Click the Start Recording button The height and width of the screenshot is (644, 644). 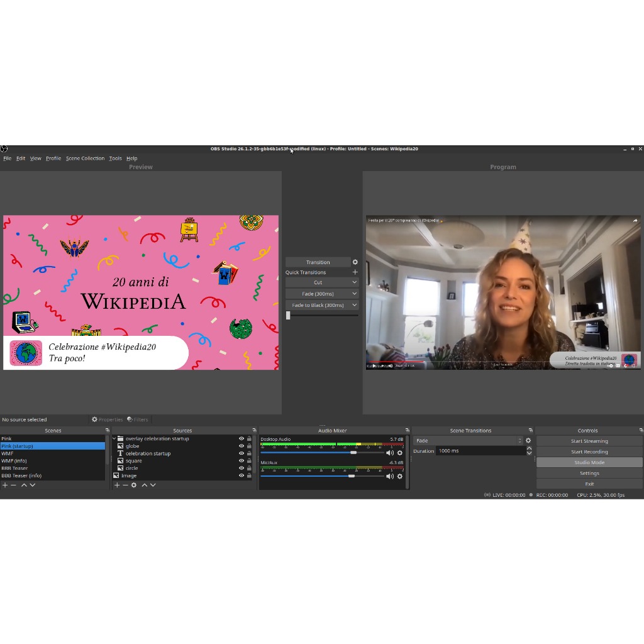click(589, 452)
